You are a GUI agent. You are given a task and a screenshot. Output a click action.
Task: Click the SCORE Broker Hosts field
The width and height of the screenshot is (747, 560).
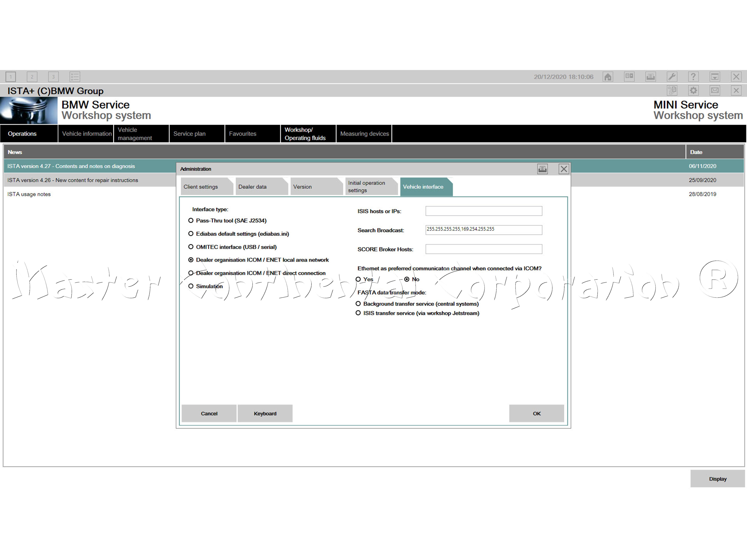pos(484,249)
